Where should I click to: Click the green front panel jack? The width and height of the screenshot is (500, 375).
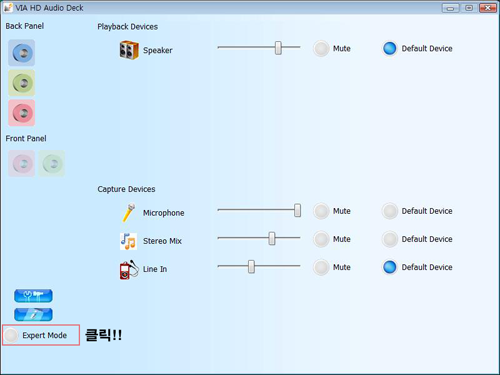pyautogui.click(x=52, y=163)
